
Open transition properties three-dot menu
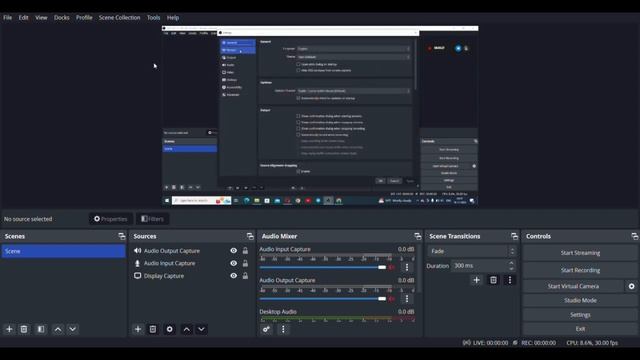(510, 280)
